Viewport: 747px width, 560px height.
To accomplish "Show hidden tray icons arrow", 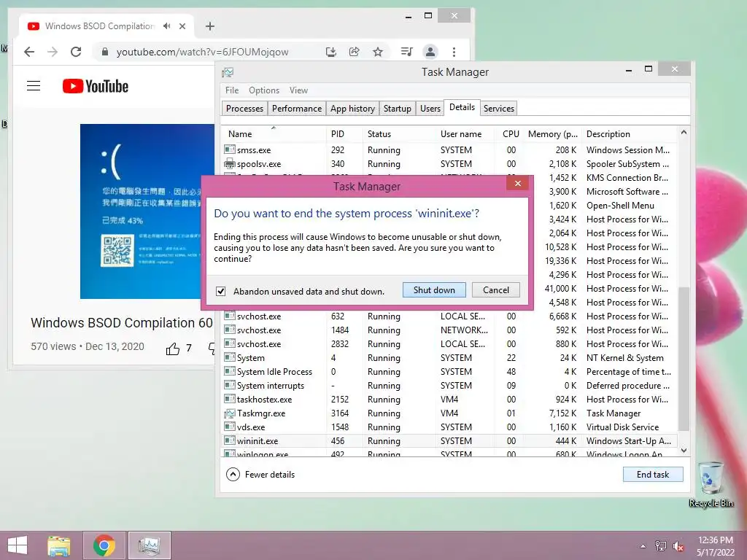I will tap(643, 546).
